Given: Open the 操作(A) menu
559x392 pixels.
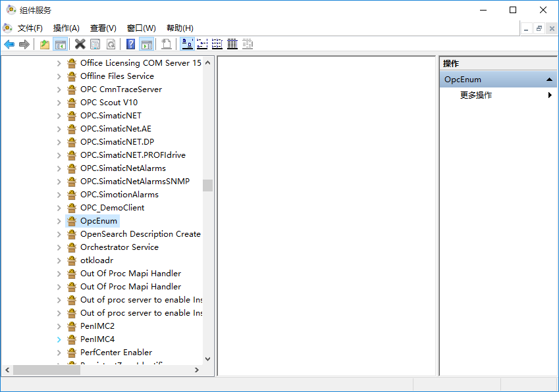Looking at the screenshot, I should (x=67, y=28).
